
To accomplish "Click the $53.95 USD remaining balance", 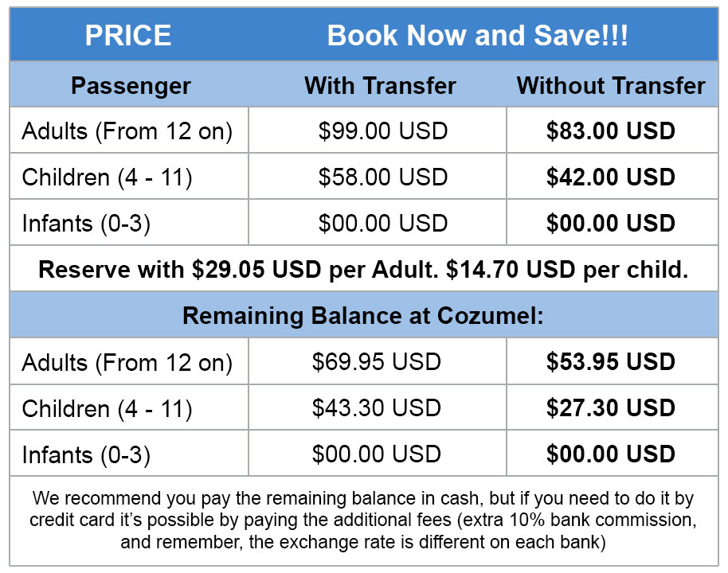I will click(x=611, y=362).
